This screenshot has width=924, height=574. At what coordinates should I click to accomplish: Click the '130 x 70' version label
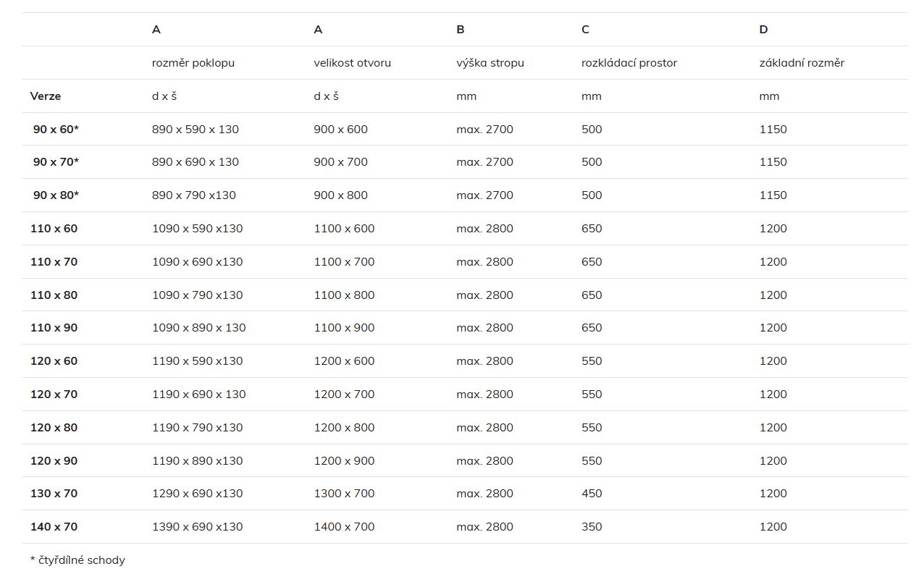tap(54, 494)
